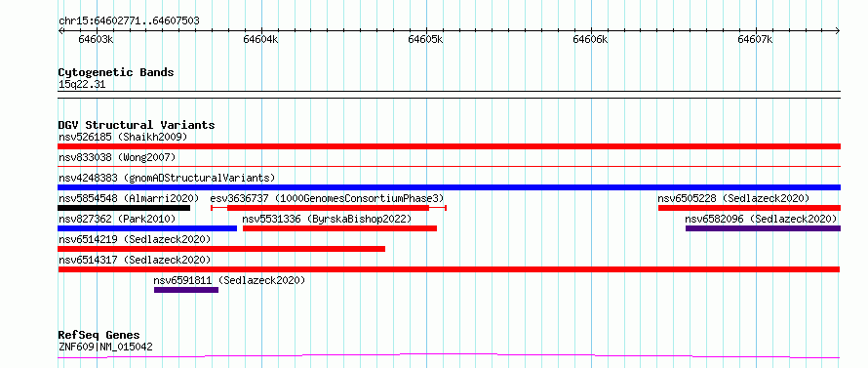Click the red esv3636737 bar with whiskers

[329, 208]
